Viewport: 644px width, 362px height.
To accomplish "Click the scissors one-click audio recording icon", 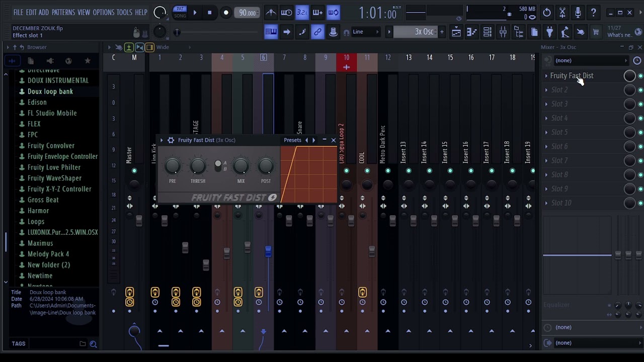I will pyautogui.click(x=562, y=13).
